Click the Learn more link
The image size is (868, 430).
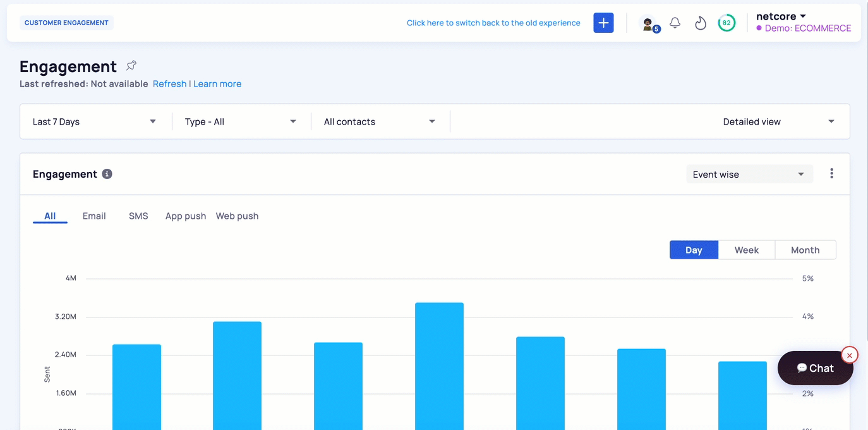(217, 83)
